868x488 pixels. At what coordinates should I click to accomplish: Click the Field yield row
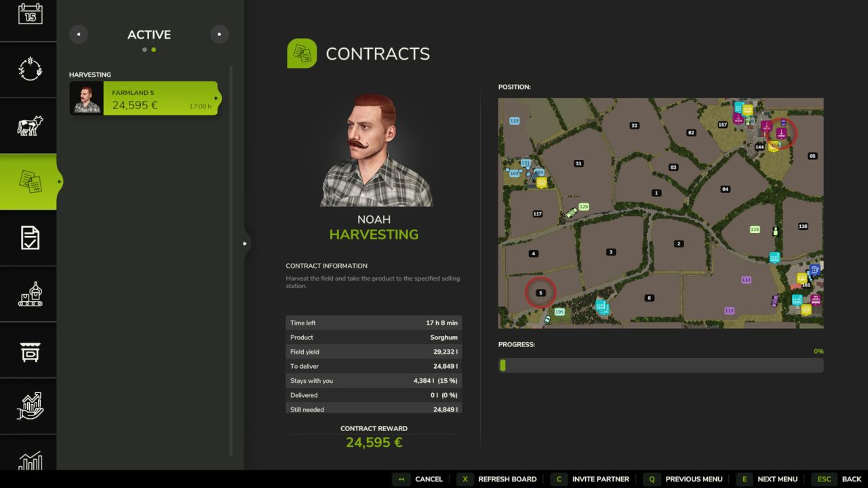click(x=374, y=352)
